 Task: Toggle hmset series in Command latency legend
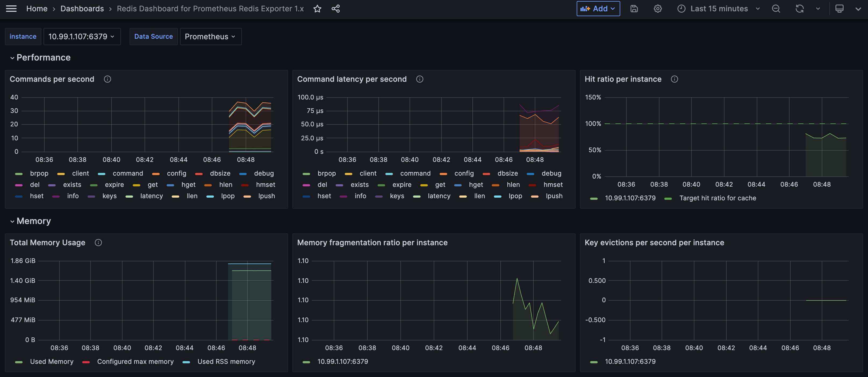point(553,185)
